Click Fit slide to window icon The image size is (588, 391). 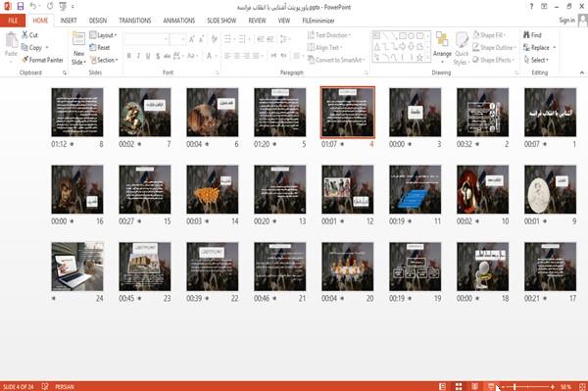pyautogui.click(x=582, y=386)
